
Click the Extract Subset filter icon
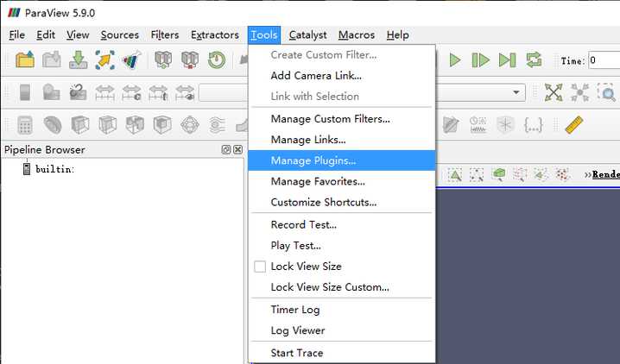tap(162, 125)
